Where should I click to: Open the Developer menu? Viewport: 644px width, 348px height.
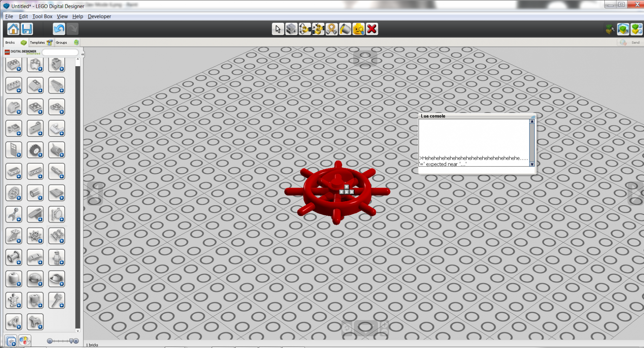click(x=99, y=16)
